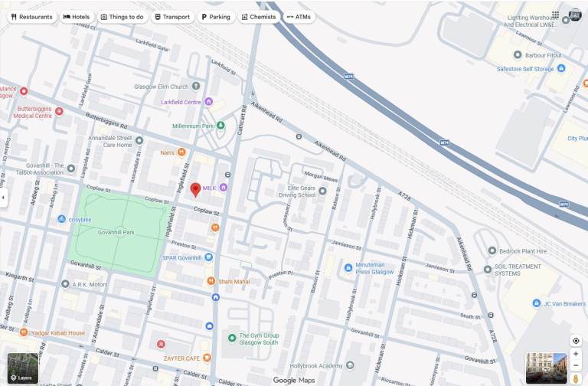Screen dimensions: 588x386
Task: Click the show your location button
Action: [x=576, y=341]
